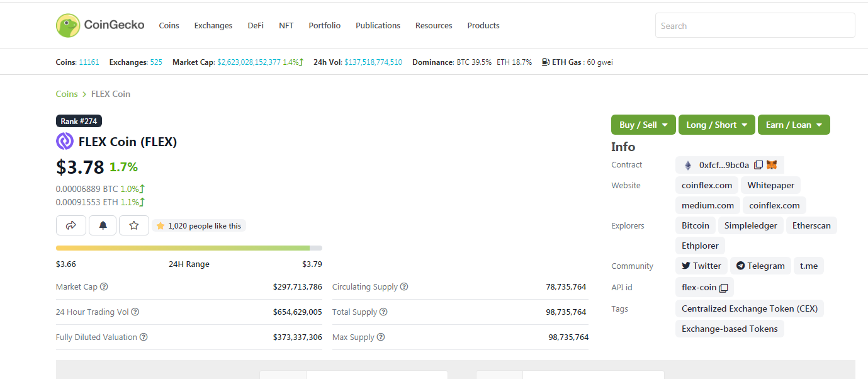Click the FLEX Coin purple logo icon

pyautogui.click(x=65, y=142)
